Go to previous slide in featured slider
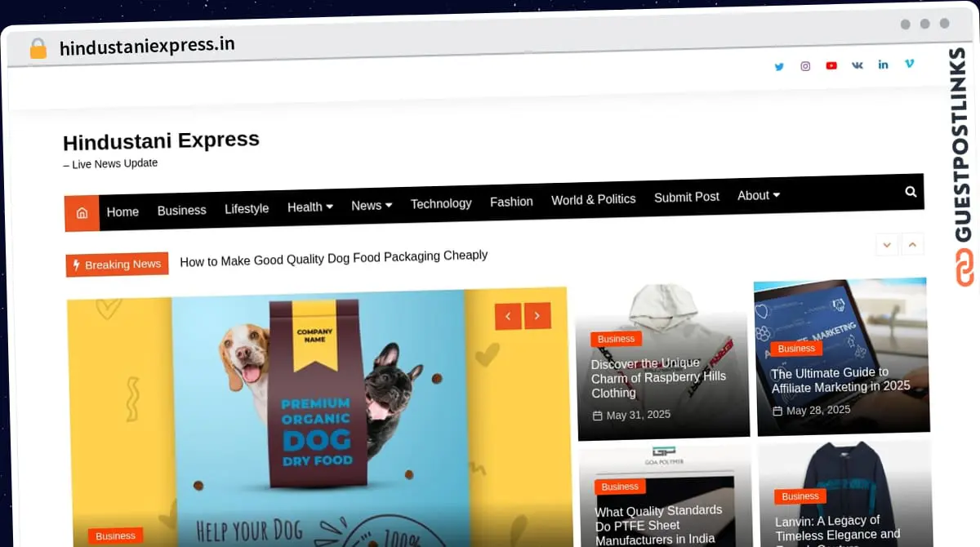Screen dimensions: 980x547 pos(508,316)
